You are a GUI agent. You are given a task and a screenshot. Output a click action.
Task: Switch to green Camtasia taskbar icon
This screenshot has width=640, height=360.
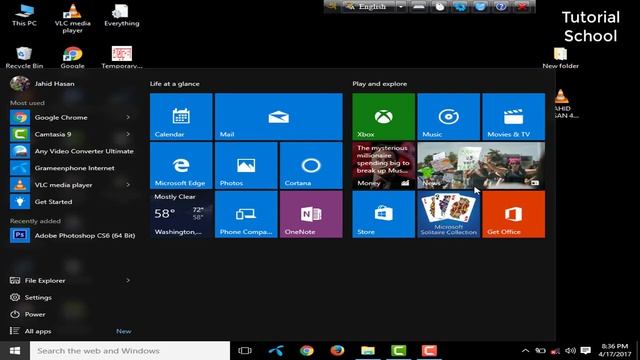click(398, 351)
